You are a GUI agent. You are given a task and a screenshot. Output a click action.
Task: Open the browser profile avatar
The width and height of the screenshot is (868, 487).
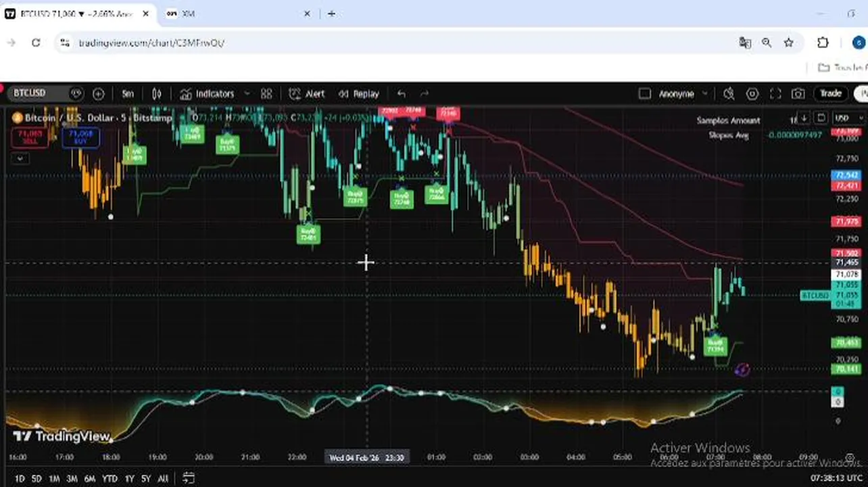[859, 43]
